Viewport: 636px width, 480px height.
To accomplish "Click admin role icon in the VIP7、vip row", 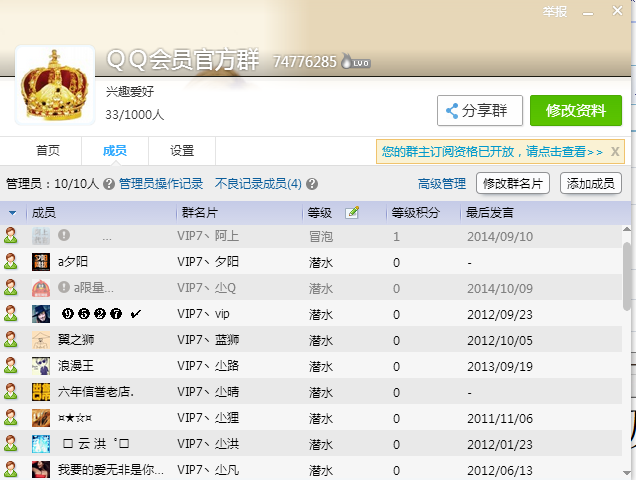I will (11, 313).
